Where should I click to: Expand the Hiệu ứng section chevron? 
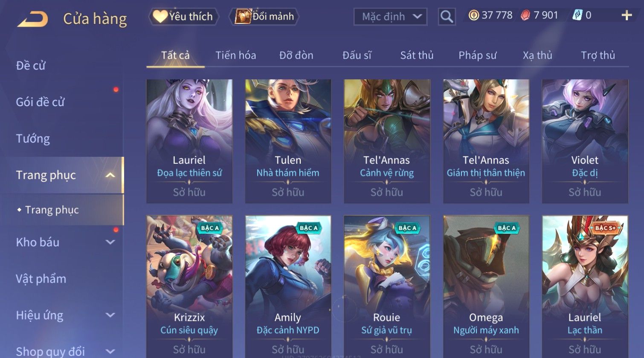(x=110, y=315)
